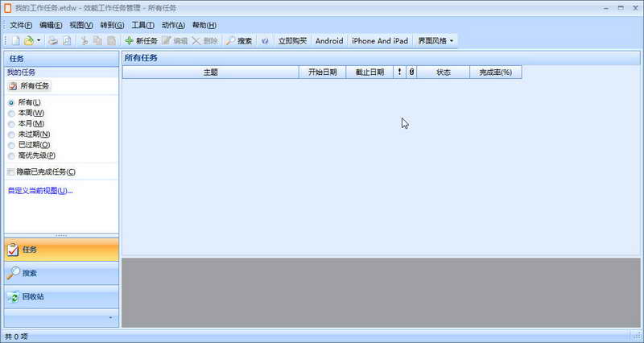Click the app icon in the title bar
Image resolution: width=644 pixels, height=343 pixels.
pyautogui.click(x=7, y=8)
